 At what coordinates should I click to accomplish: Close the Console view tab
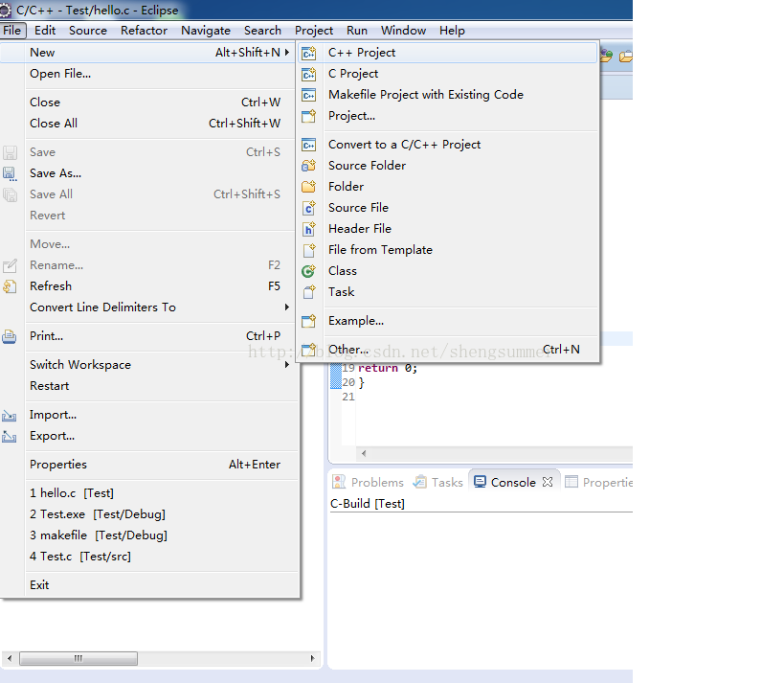548,482
